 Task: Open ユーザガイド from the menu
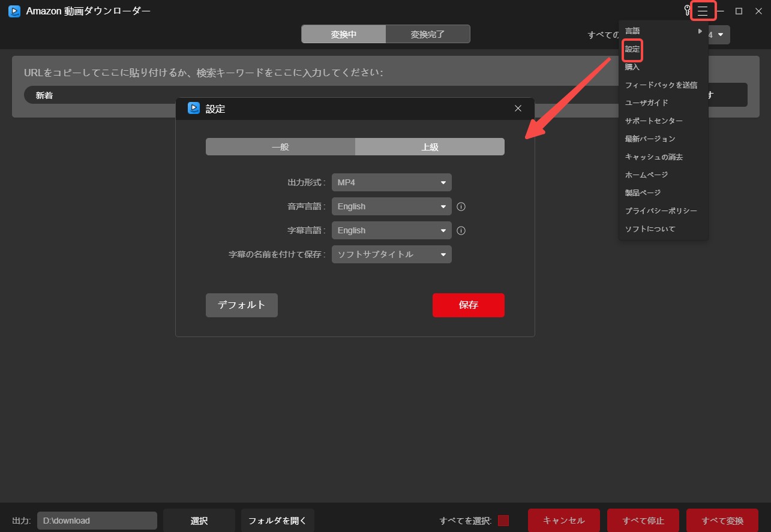[x=646, y=103]
